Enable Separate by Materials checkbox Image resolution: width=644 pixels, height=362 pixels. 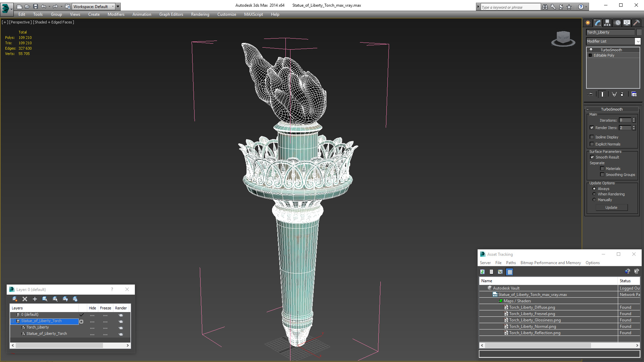[602, 169]
